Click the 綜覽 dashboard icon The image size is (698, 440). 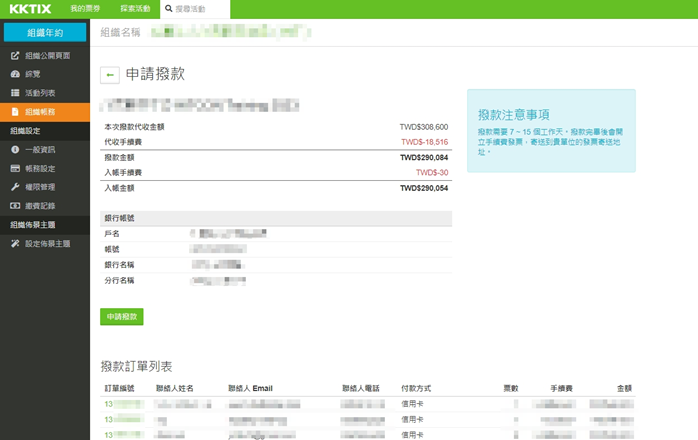[15, 74]
